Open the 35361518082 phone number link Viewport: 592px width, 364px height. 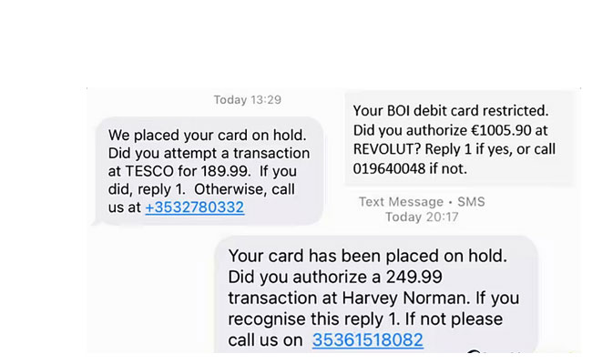click(x=367, y=339)
